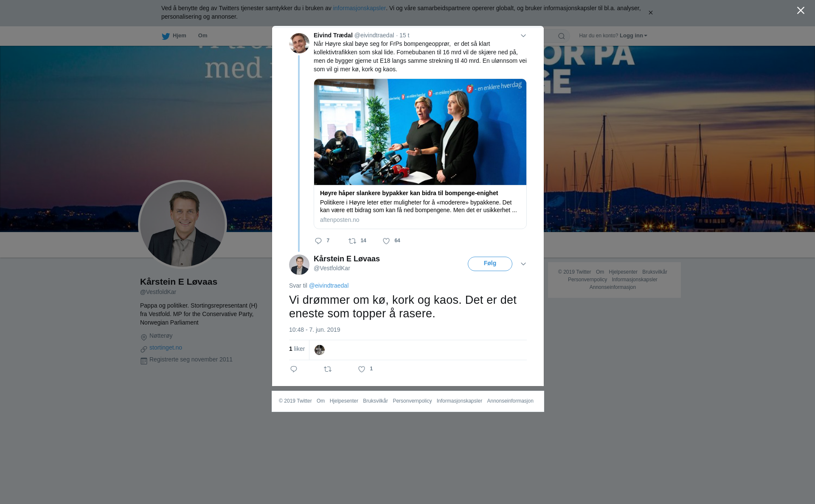This screenshot has height=504, width=815.
Task: Open the aftenposten.no article image card
Action: click(420, 132)
